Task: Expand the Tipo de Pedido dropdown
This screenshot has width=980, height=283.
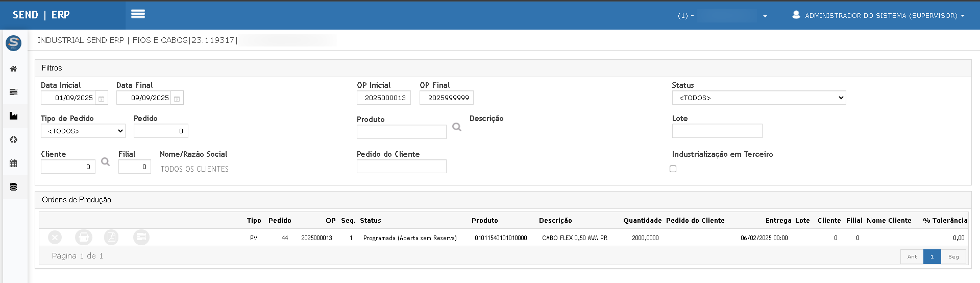Action: (83, 131)
